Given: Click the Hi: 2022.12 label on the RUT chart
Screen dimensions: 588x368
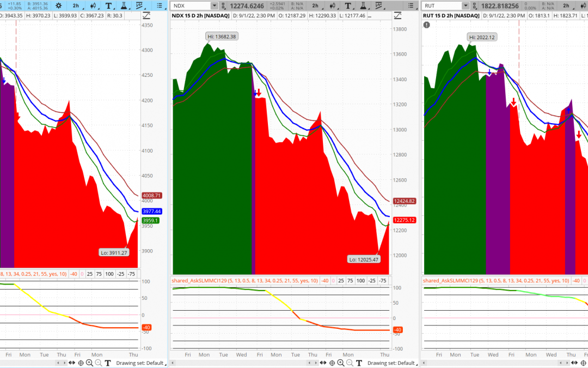Looking at the screenshot, I should [x=482, y=37].
